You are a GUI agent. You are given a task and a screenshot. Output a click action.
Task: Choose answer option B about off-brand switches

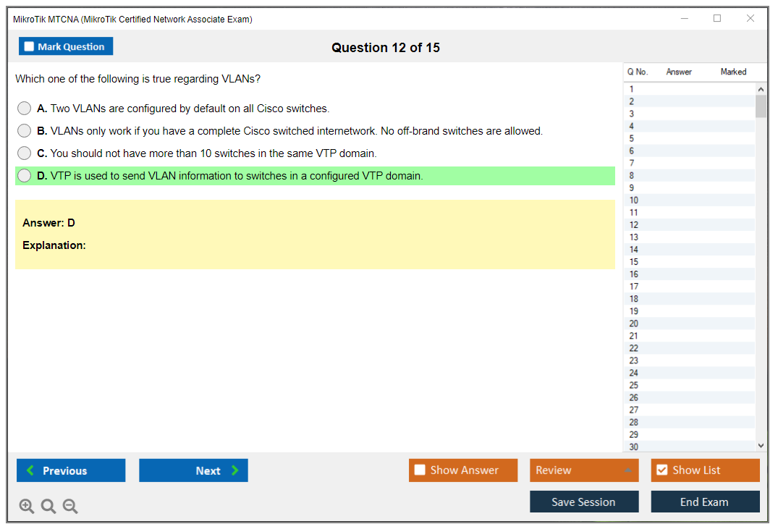pos(25,131)
